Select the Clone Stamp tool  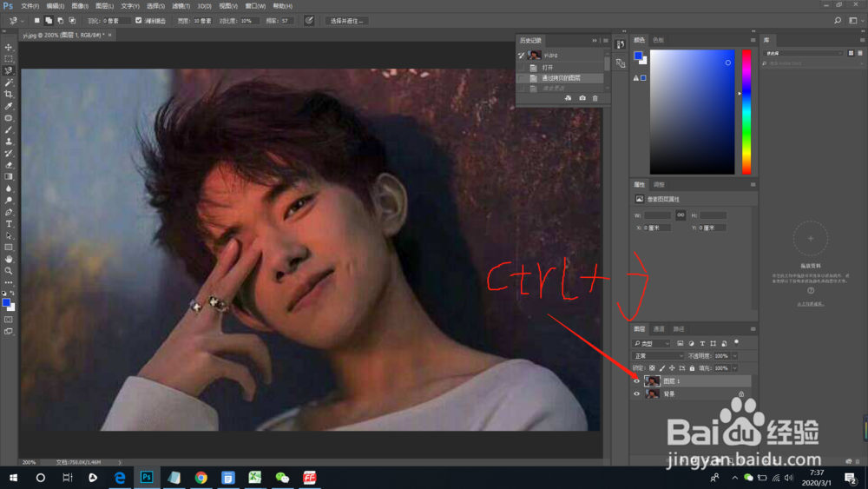[x=9, y=142]
